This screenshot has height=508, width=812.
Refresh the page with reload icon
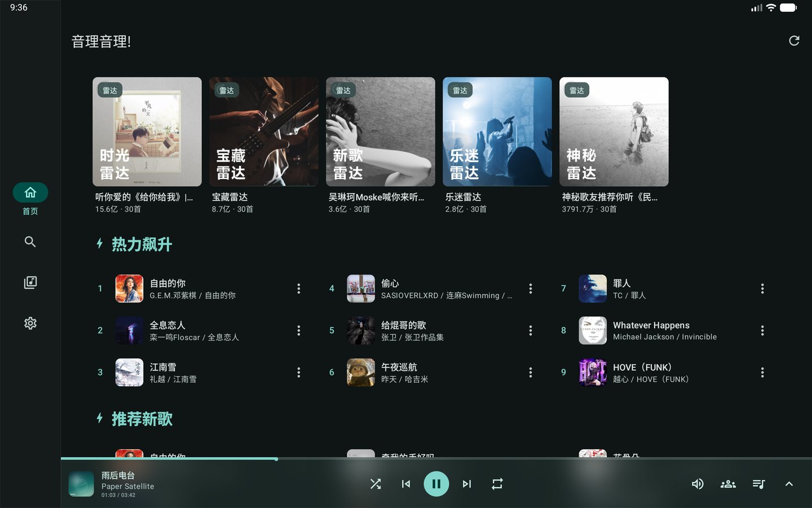pyautogui.click(x=794, y=41)
